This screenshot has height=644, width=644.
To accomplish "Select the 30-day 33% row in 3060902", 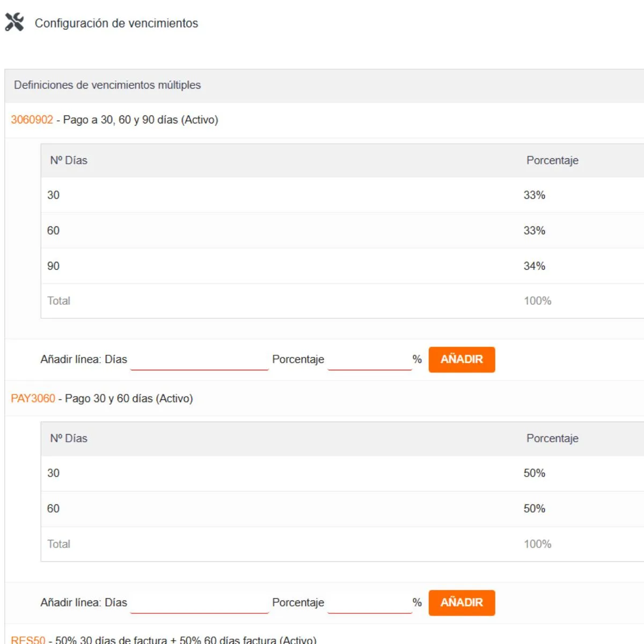I will tap(342, 195).
